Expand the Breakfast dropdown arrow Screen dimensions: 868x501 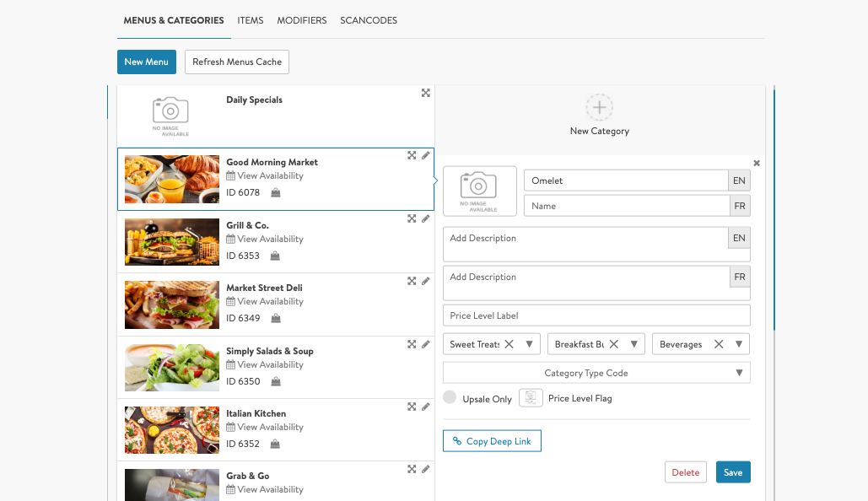(634, 344)
